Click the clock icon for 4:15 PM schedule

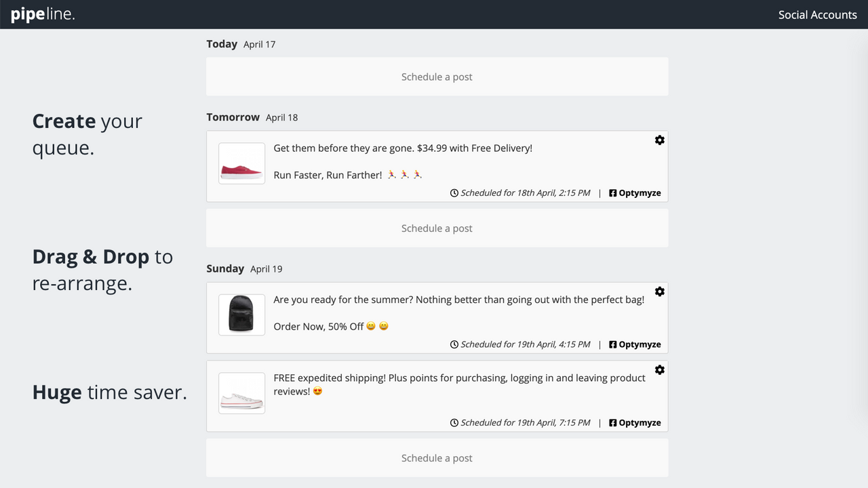coord(454,344)
